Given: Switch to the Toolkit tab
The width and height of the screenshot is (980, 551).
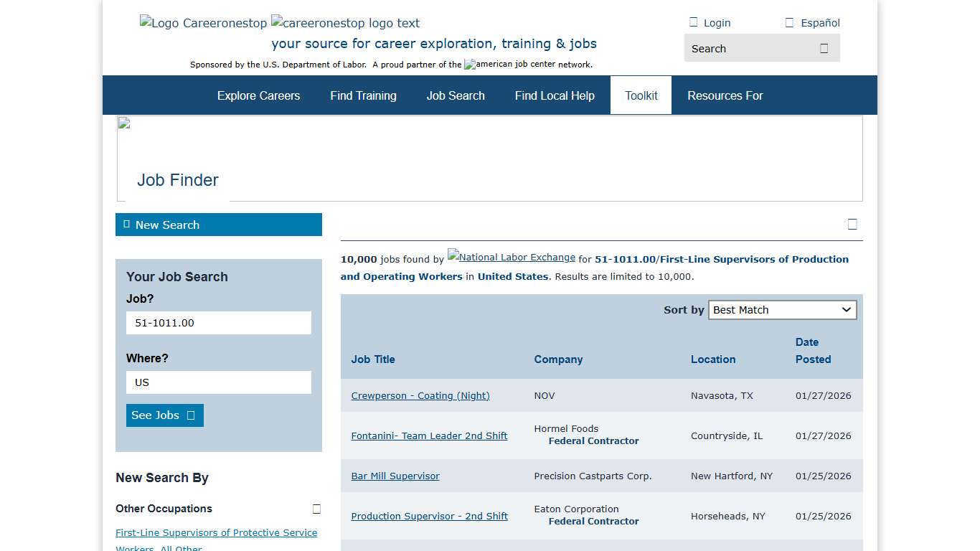Looking at the screenshot, I should point(641,95).
